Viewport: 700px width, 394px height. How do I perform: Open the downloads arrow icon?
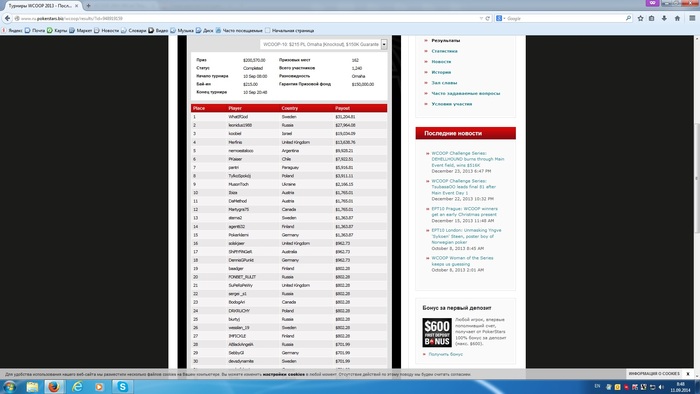click(x=664, y=18)
